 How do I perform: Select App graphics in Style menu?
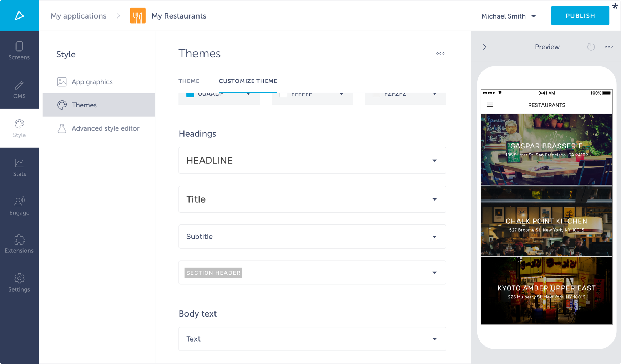click(92, 82)
